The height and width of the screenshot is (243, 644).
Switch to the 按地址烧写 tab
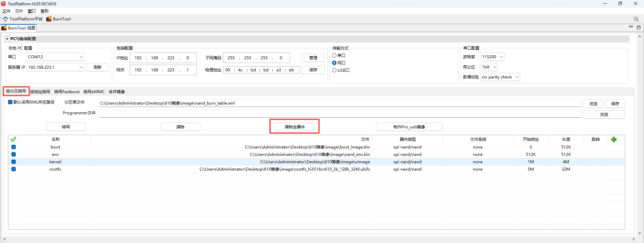[x=40, y=92]
